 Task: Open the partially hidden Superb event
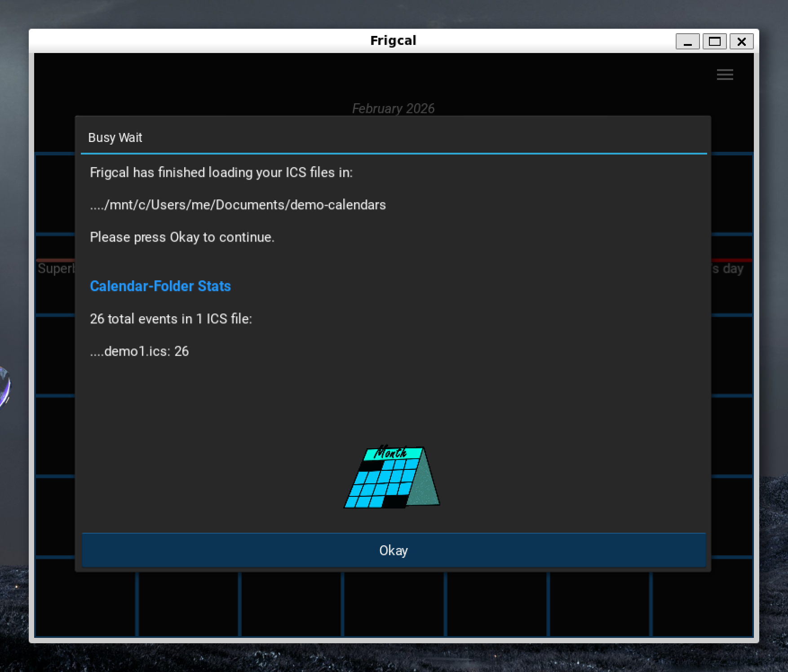[56, 269]
